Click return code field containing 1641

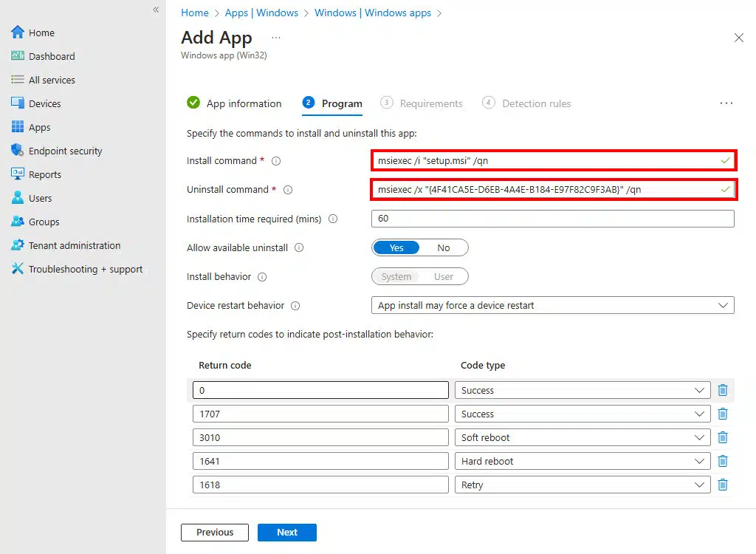(320, 461)
